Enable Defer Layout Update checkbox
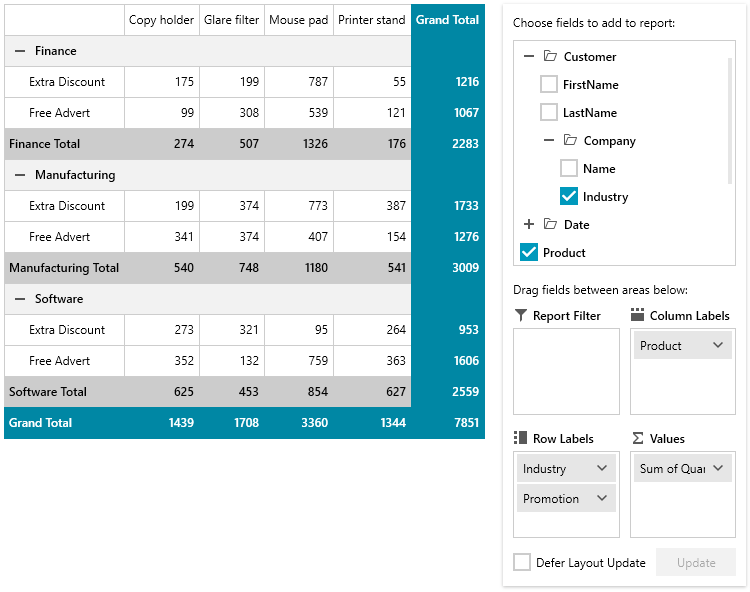This screenshot has width=750, height=592. [522, 562]
